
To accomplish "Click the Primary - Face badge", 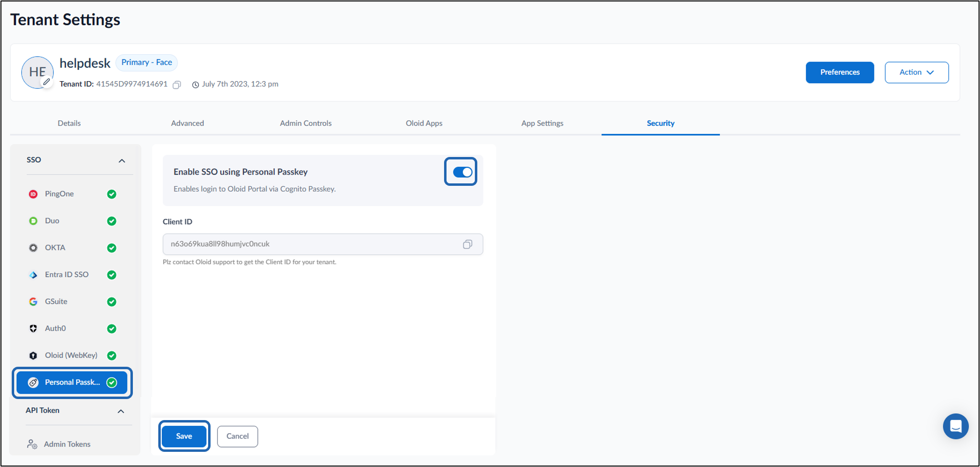I will (147, 63).
